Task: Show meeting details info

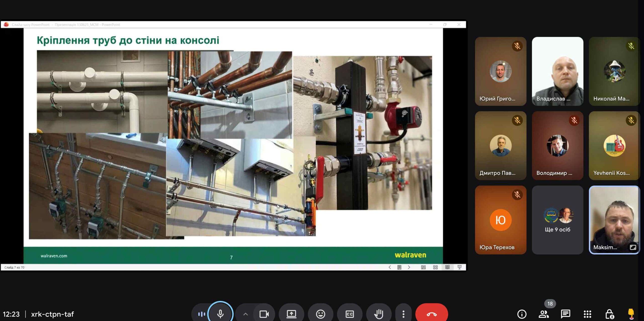Action: (522, 314)
